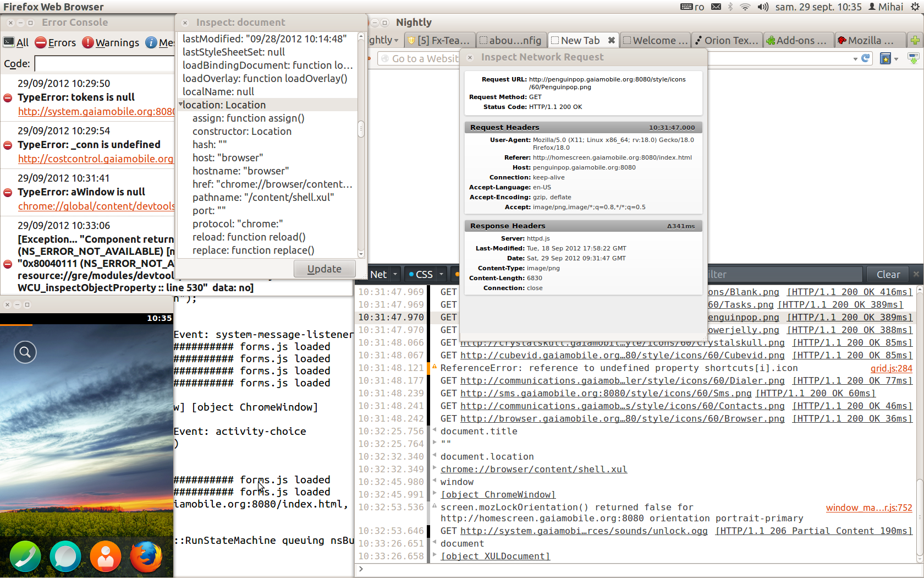The width and height of the screenshot is (924, 578).
Task: Click the reload icon in the URL bar
Action: coord(866,58)
